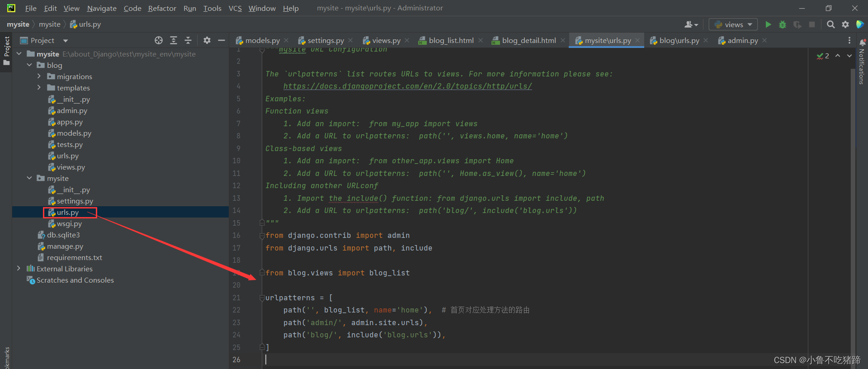
Task: Select manage.py in project tree
Action: click(61, 246)
